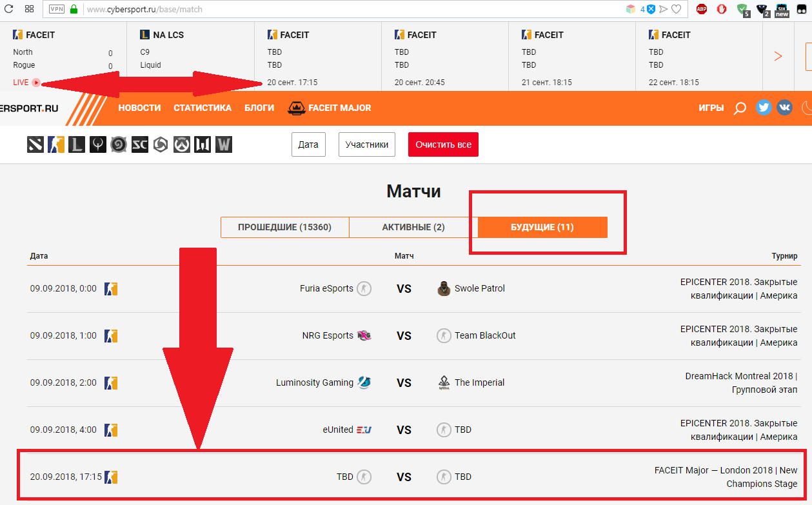Open blue shield tracker blocker badge
The width and height of the screenshot is (812, 505).
(x=651, y=9)
